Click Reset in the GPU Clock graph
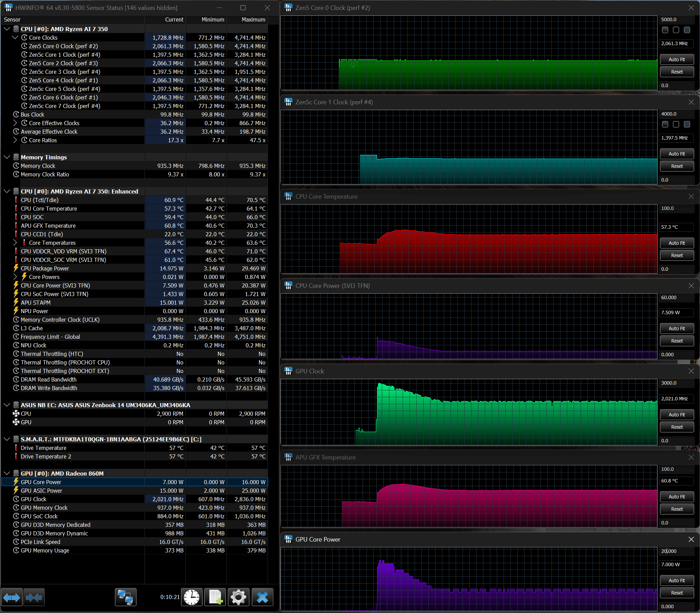Viewport: 700px width, 613px height. pos(677,427)
